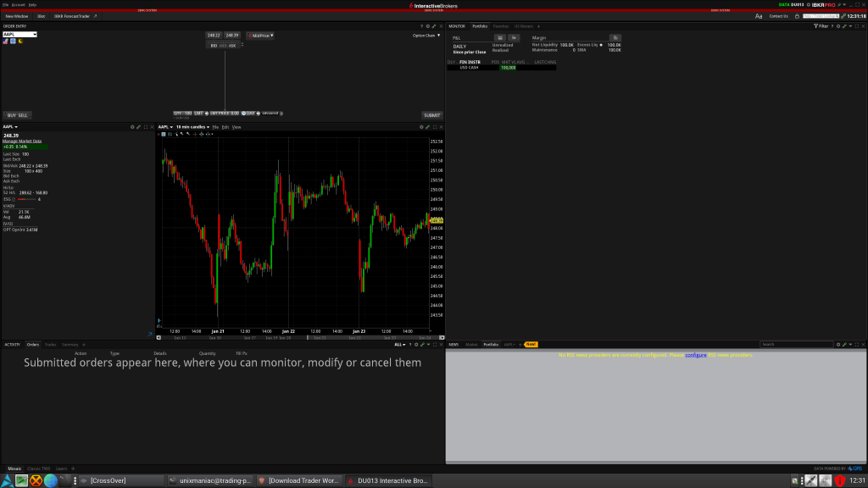Open the Edit menu in the chart window
868x488 pixels.
226,127
